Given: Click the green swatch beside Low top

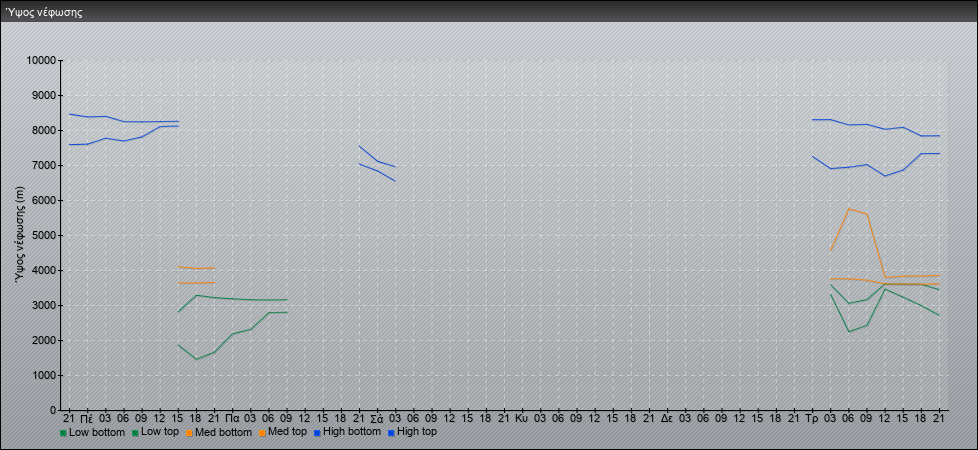Looking at the screenshot, I should coord(137,432).
